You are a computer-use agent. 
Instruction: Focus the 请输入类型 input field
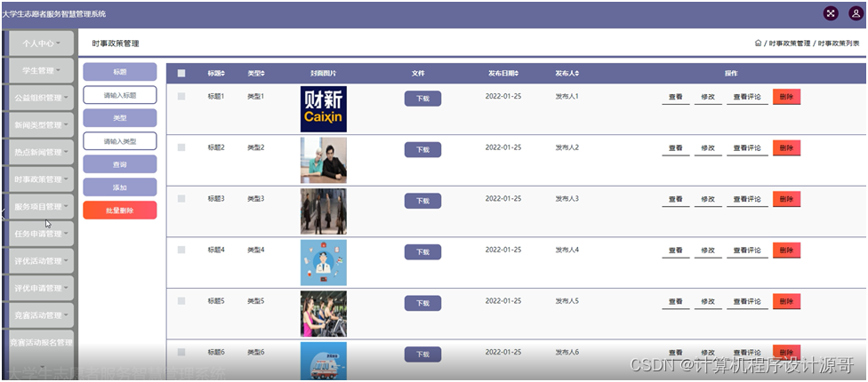tap(119, 141)
